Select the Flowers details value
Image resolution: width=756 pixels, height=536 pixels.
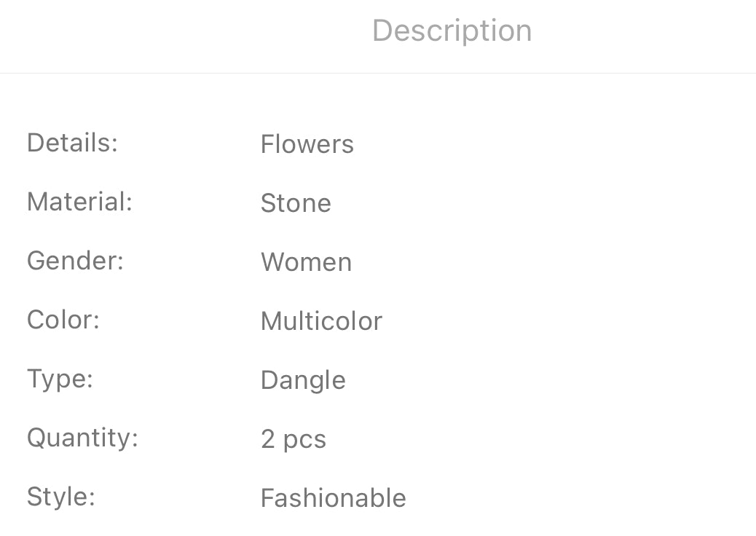(307, 144)
